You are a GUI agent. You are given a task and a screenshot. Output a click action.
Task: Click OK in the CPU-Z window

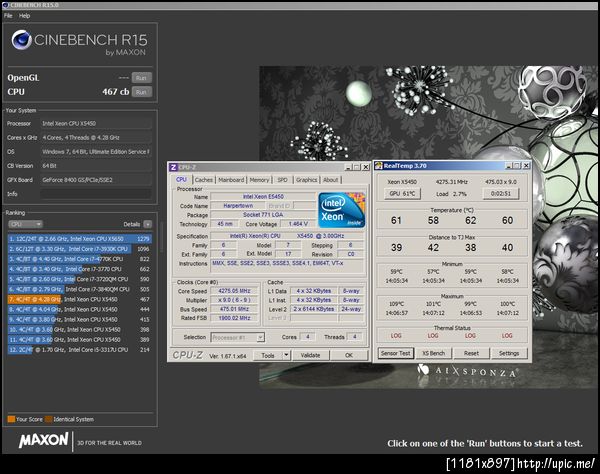click(x=349, y=355)
